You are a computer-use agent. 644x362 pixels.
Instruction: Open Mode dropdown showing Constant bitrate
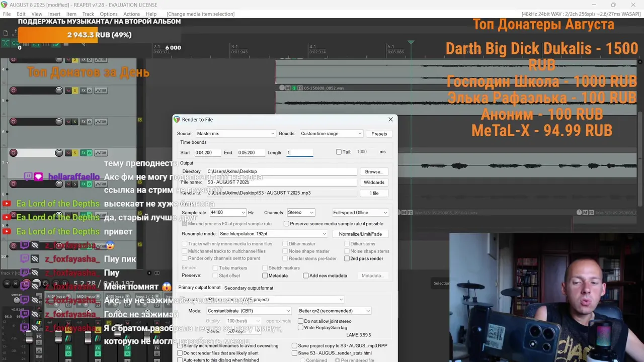249,311
